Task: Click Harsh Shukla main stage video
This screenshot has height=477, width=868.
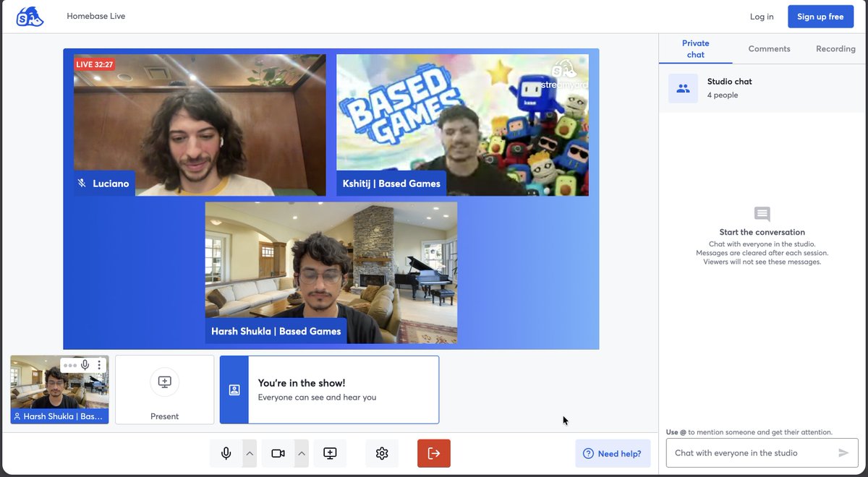Action: 331,272
